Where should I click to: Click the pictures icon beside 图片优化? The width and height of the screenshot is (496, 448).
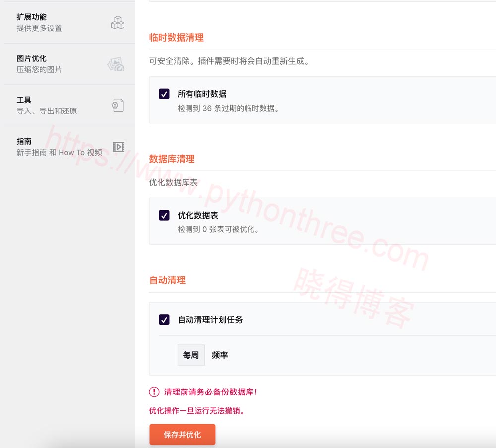pyautogui.click(x=116, y=64)
